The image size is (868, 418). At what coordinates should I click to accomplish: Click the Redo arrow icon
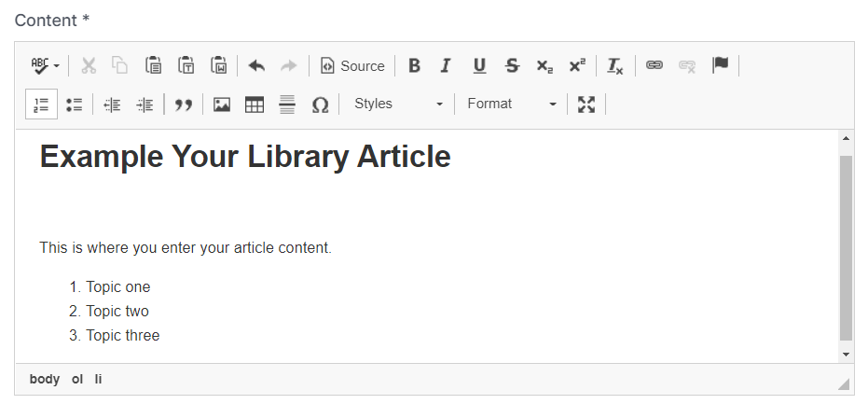[288, 66]
